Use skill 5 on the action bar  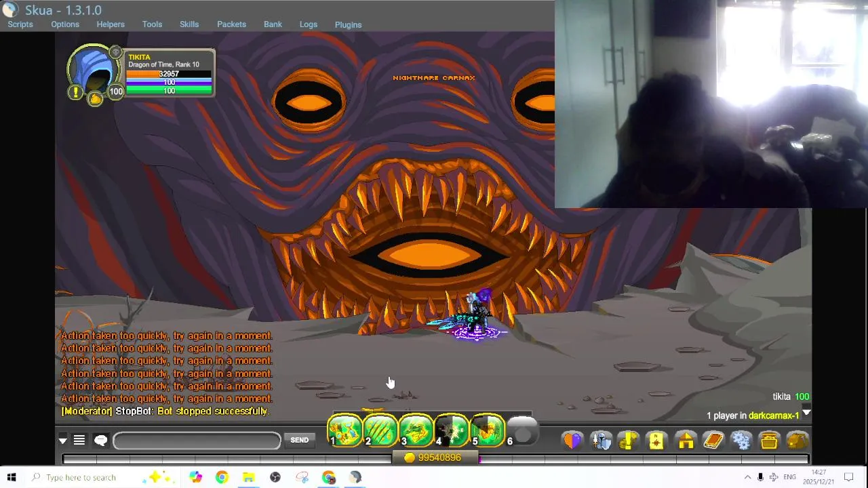click(x=488, y=430)
